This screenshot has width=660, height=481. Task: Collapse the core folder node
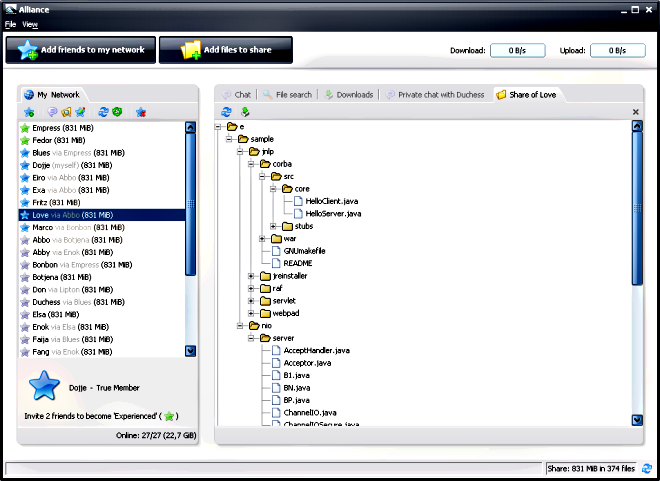click(273, 189)
